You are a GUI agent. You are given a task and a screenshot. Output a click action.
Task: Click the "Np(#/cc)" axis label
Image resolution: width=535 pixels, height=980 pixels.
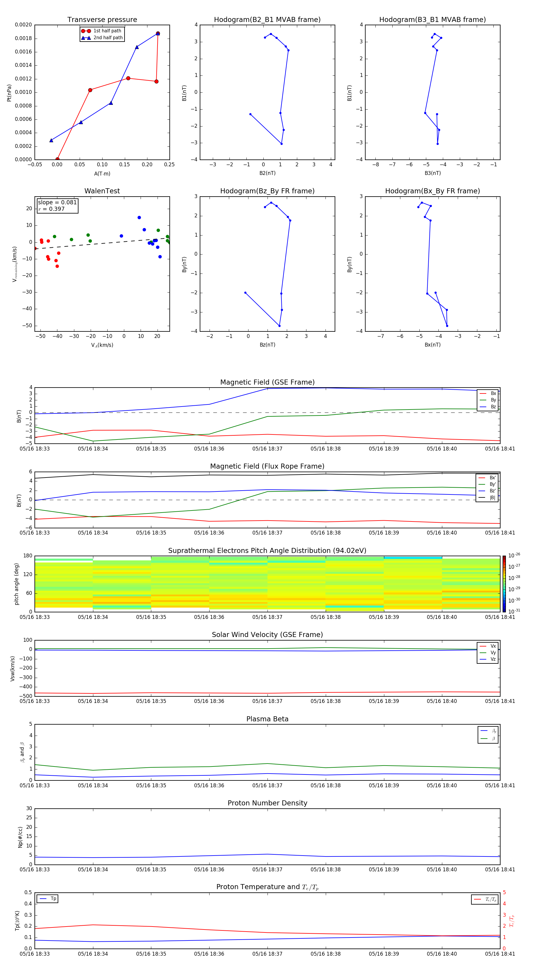[x=20, y=837]
